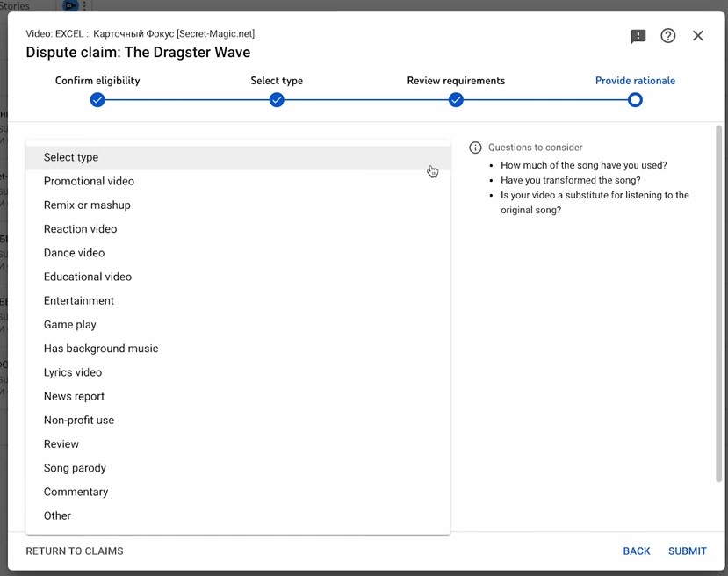Choose 'Game play' option
Viewport: 728px width, 576px height.
pos(238,324)
